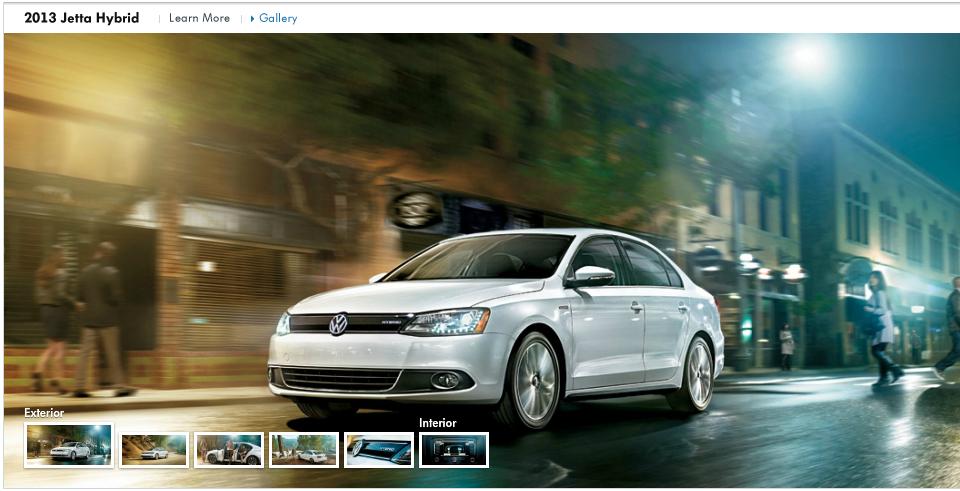The width and height of the screenshot is (960, 491).
Task: Select the fourth exterior thumbnail, rear view of the car
Action: [x=304, y=450]
